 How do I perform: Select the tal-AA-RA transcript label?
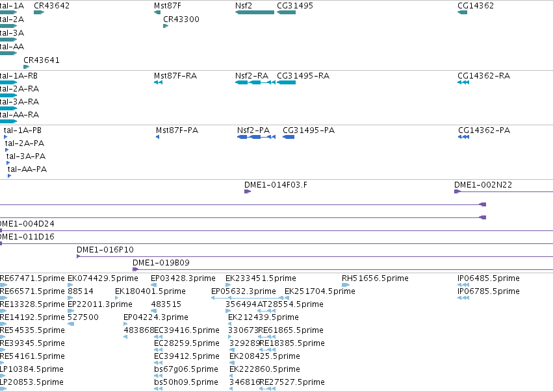point(19,115)
